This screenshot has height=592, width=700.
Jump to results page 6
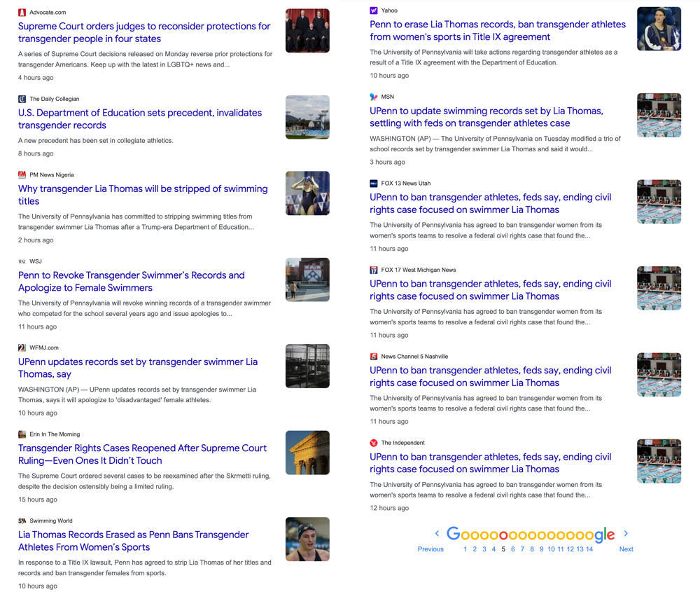tap(513, 549)
